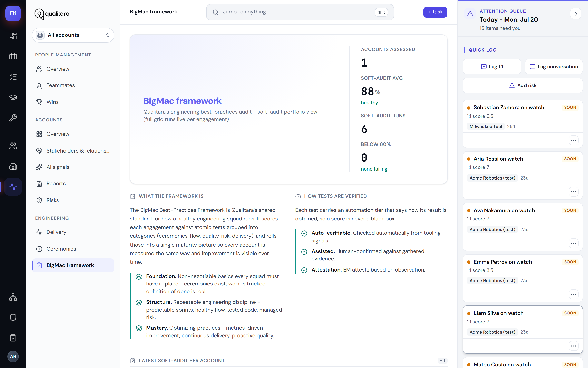This screenshot has width=588, height=368.
Task: Click the count badge beside Latest soft-audit
Action: (442, 361)
